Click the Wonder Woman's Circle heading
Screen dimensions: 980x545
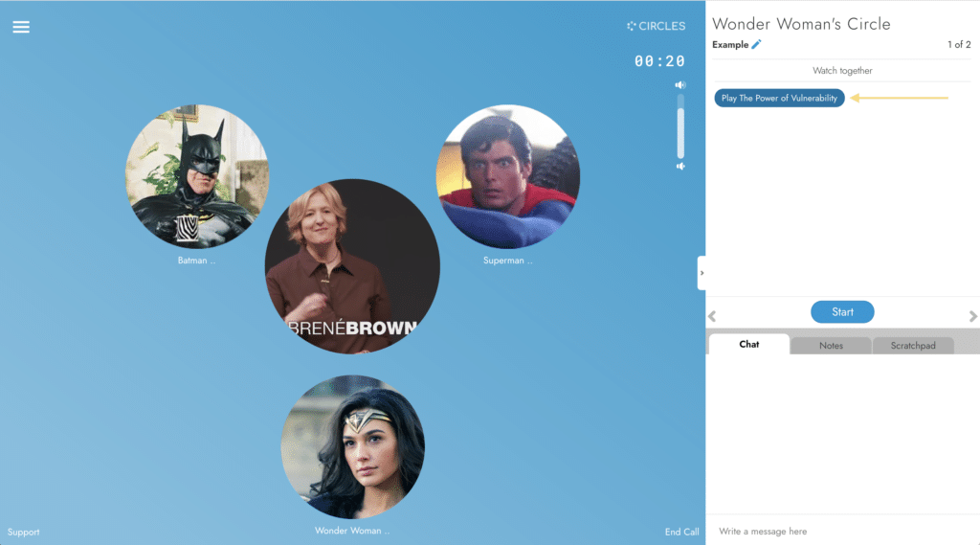[801, 24]
